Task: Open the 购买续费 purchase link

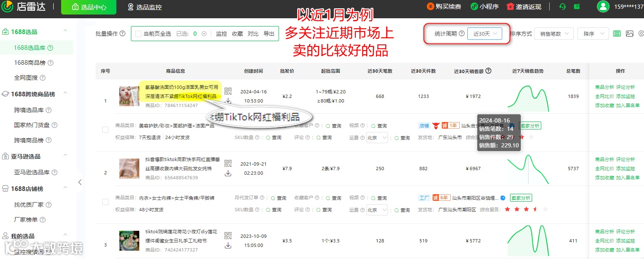Action: click(444, 7)
